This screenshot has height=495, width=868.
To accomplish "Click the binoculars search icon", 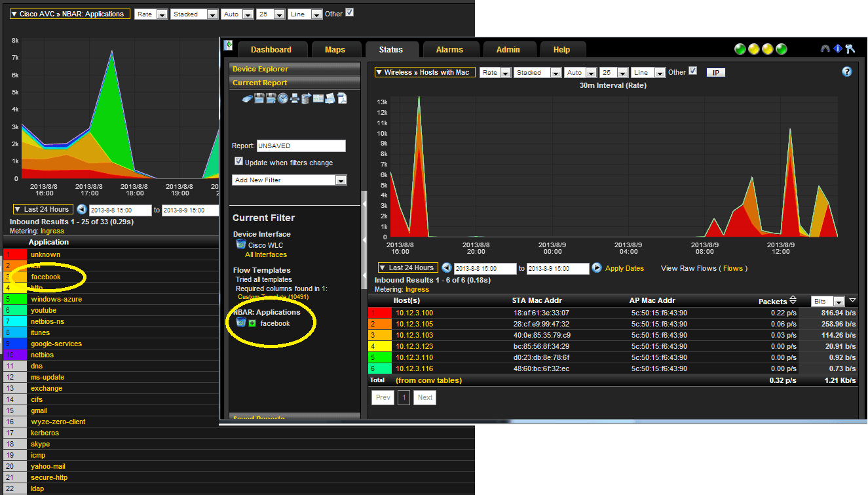I will tap(825, 49).
